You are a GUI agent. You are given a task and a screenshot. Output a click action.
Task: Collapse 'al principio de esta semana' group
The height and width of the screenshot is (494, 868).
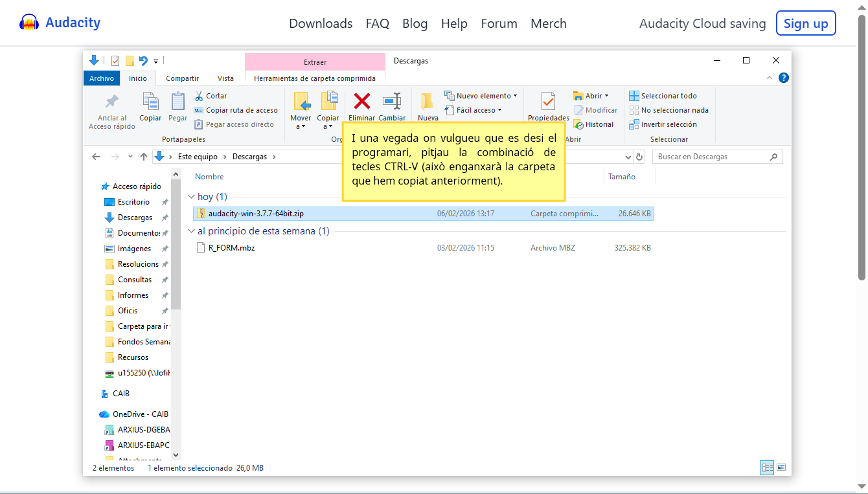[x=191, y=231]
